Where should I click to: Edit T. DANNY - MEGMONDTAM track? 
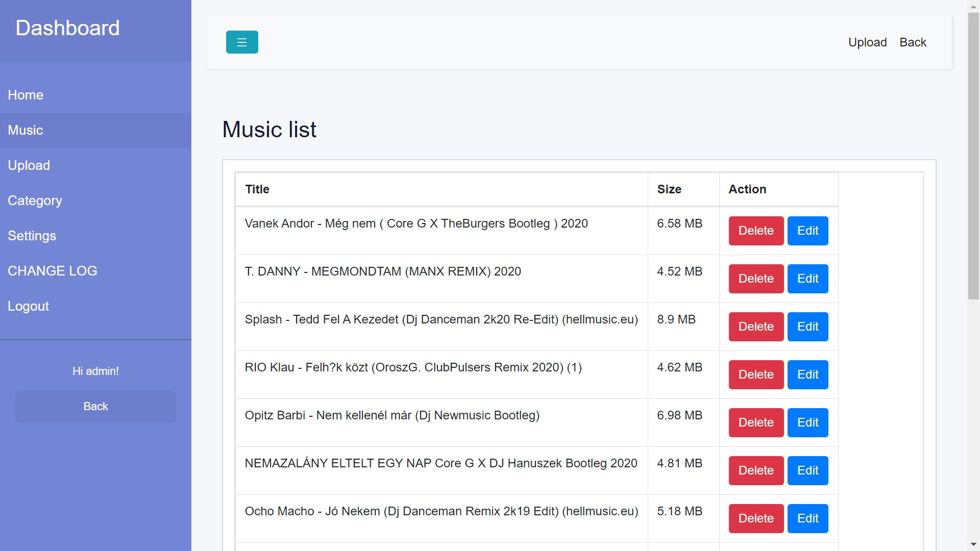807,279
